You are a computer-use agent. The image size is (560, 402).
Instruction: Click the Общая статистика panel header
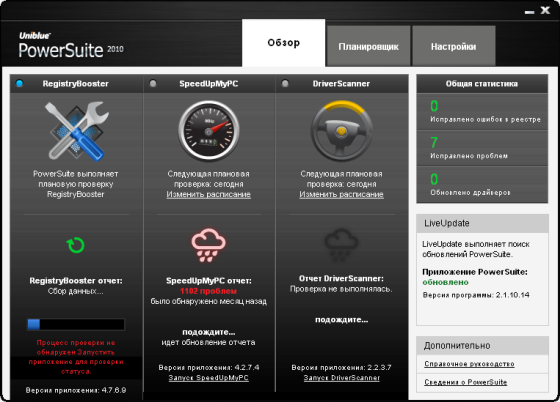(482, 84)
